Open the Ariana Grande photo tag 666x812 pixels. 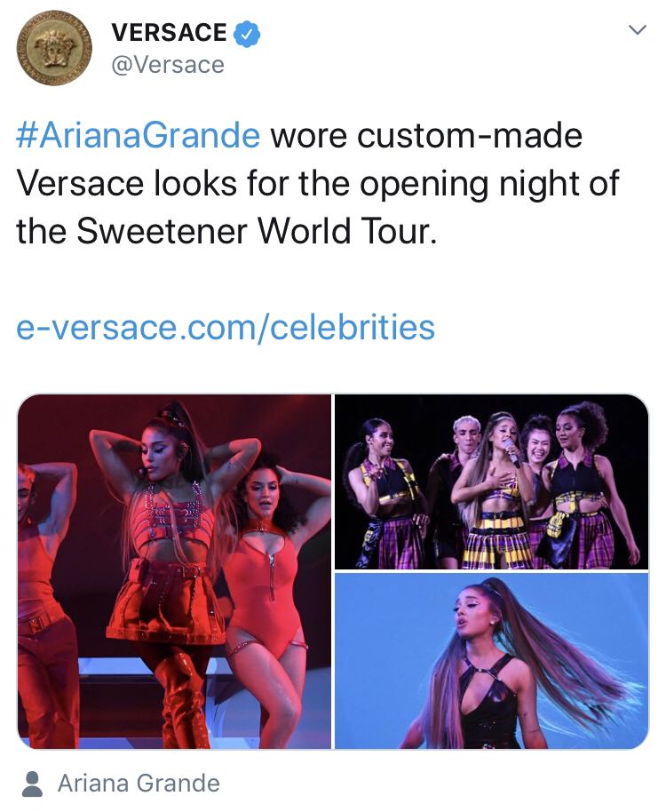139,783
